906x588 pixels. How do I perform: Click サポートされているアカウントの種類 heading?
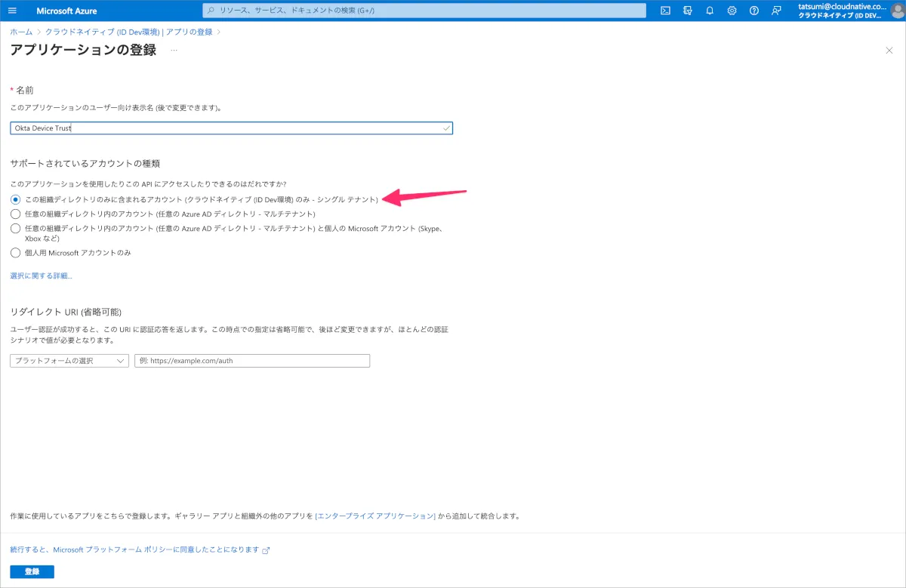click(85, 163)
